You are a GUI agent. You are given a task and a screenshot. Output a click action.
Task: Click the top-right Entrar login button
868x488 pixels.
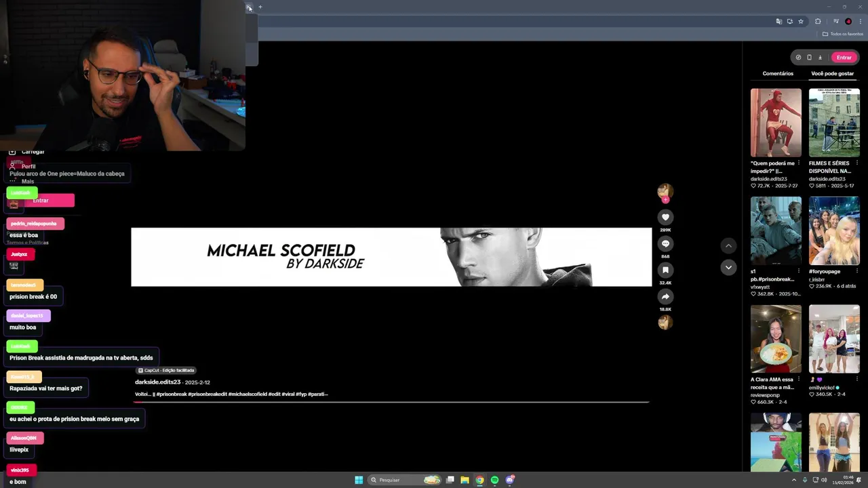844,58
